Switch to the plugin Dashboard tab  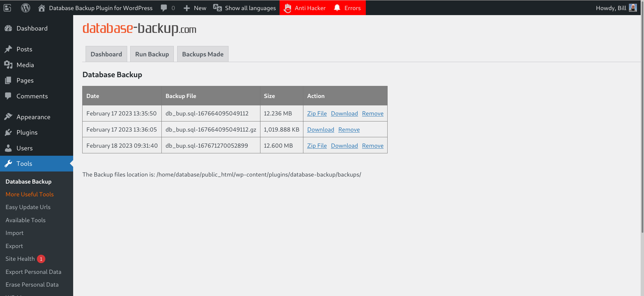pos(106,54)
